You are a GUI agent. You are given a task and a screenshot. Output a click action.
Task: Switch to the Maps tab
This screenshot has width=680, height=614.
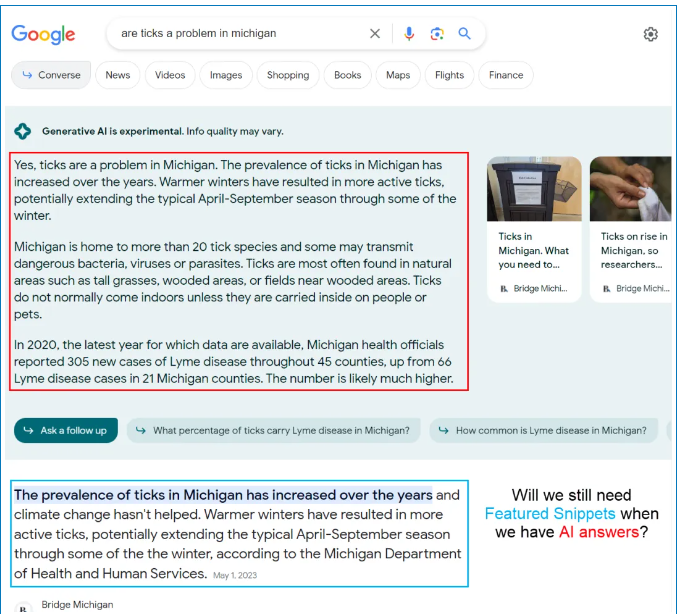(x=398, y=75)
